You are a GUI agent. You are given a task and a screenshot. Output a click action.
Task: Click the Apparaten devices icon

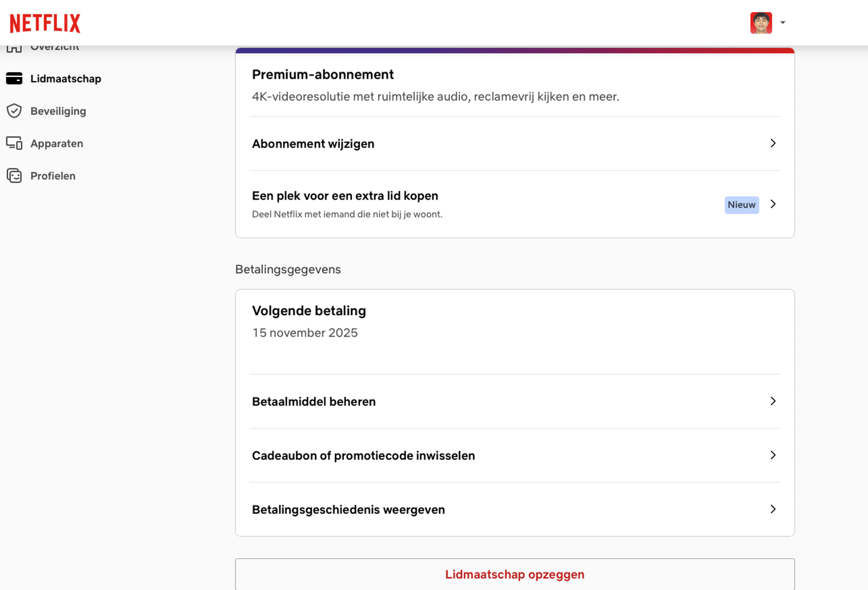14,143
